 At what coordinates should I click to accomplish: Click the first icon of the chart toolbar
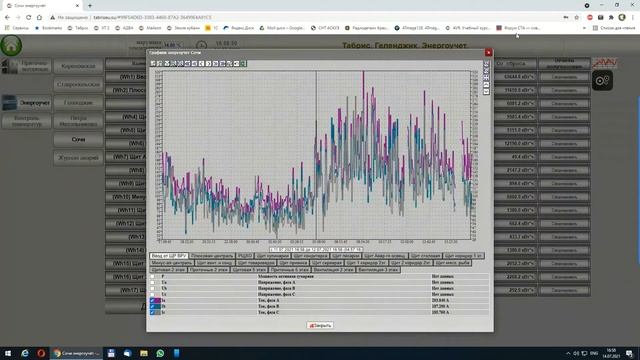153,64
